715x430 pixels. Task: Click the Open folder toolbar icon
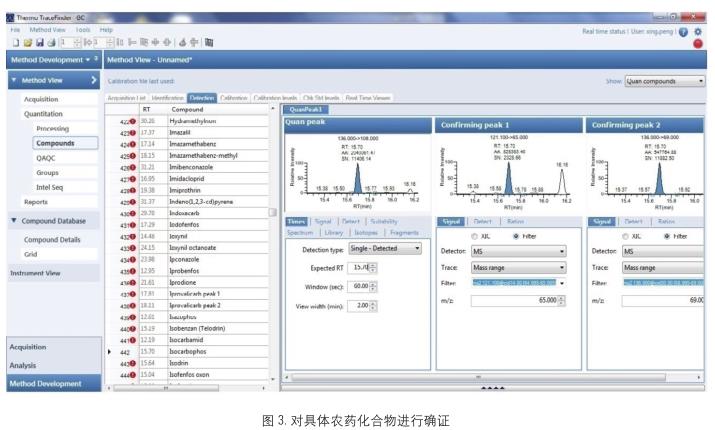tap(26, 41)
